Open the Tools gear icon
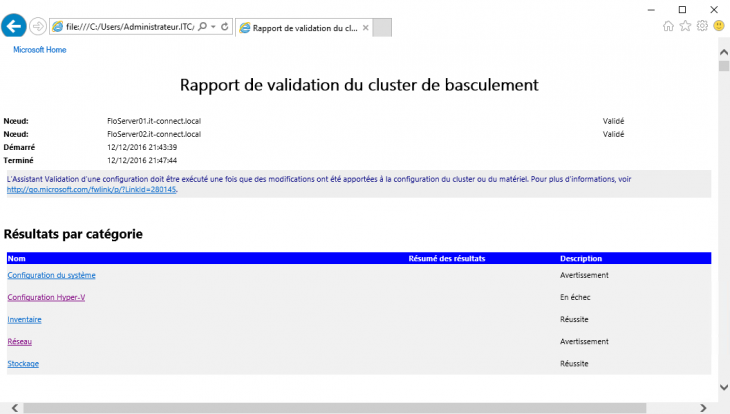 point(702,26)
